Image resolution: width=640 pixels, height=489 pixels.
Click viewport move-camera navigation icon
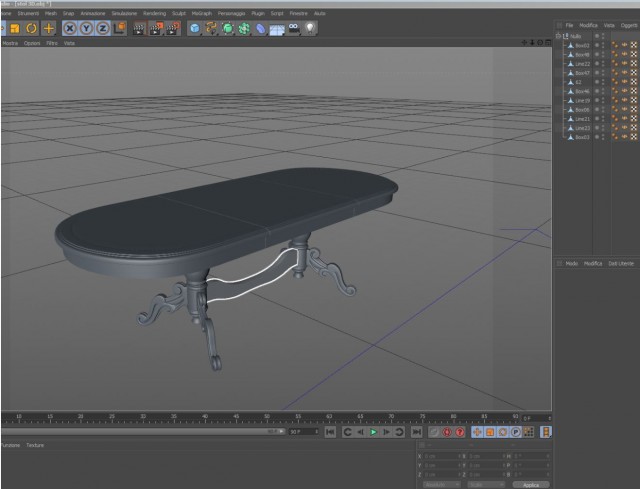[x=524, y=42]
